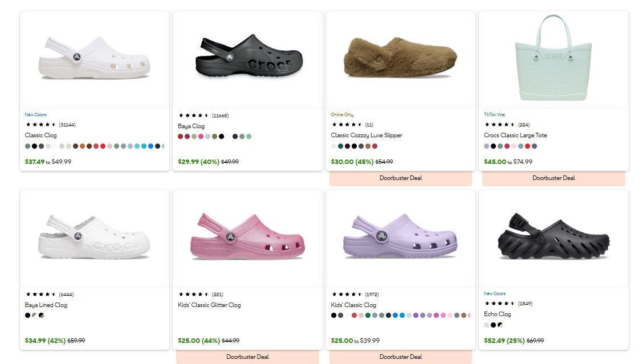Click the Baya Clog reviews count (11668)
Viewport: 643px width, 364px height.
pyautogui.click(x=220, y=116)
